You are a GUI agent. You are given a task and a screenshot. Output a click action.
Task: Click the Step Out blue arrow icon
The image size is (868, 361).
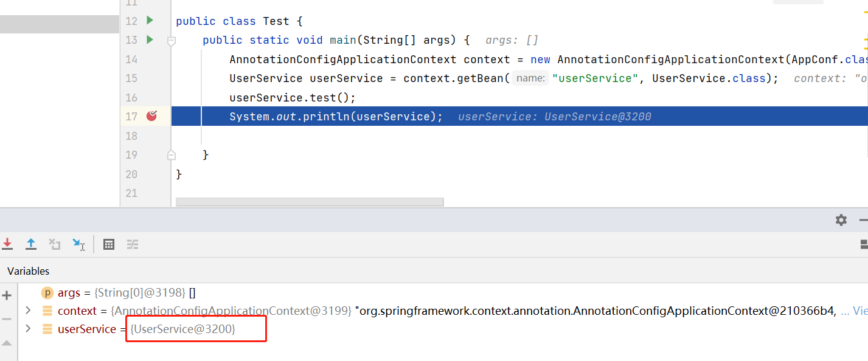[x=31, y=244]
